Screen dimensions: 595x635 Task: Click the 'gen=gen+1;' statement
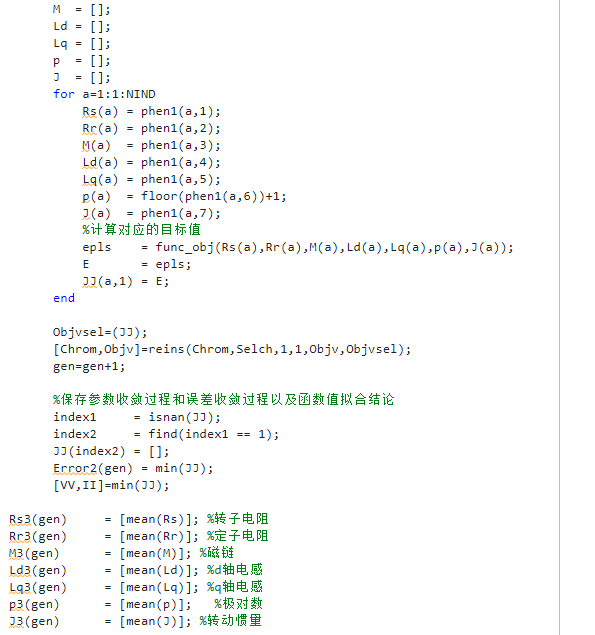tap(89, 367)
